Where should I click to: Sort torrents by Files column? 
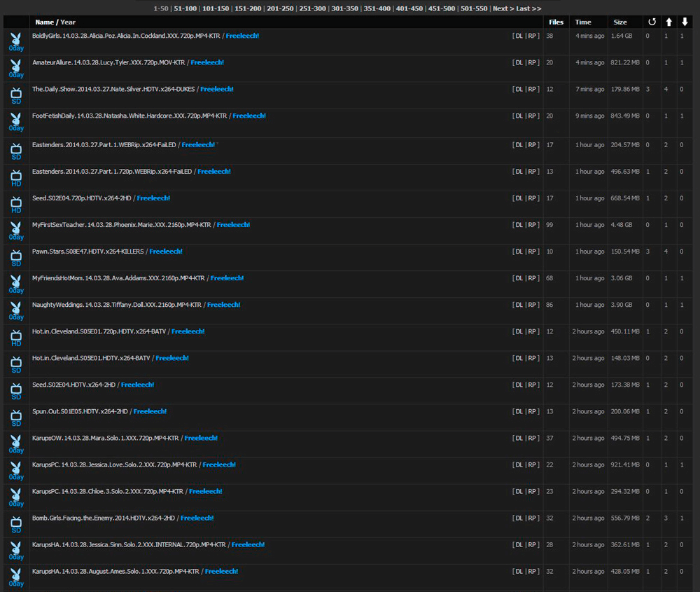[x=556, y=22]
